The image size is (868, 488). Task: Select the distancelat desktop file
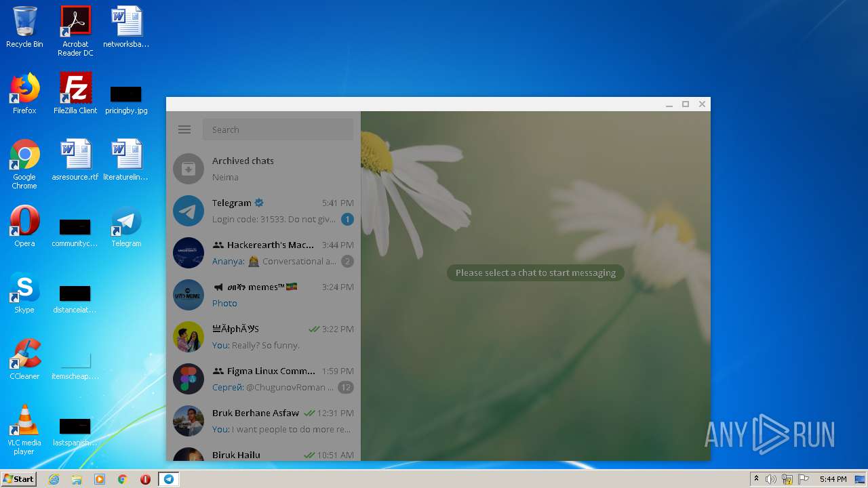75,299
